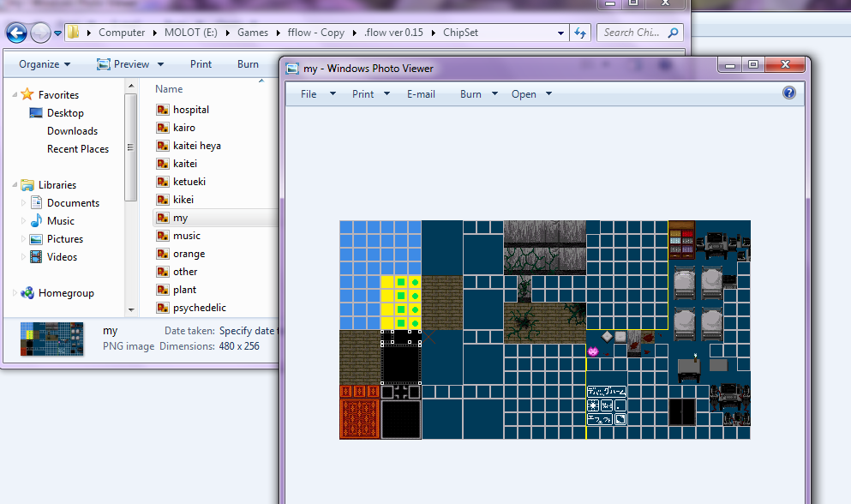Click Specify date taken field
Viewport: 851px width, 504px height.
(x=248, y=331)
